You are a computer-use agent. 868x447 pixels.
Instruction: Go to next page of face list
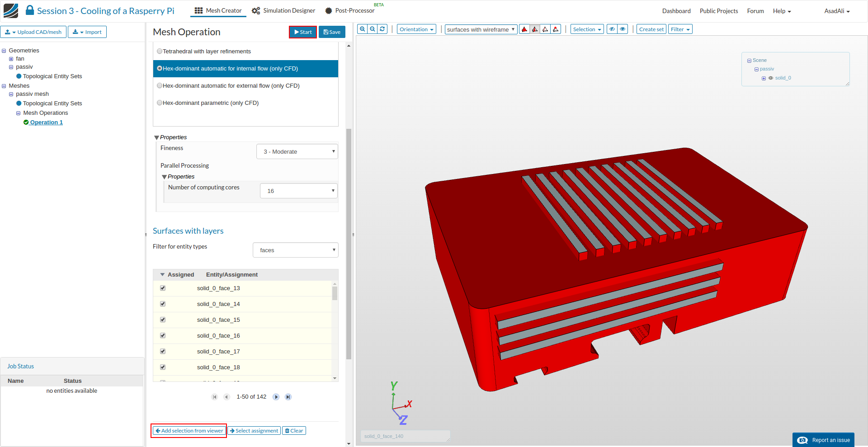click(276, 397)
